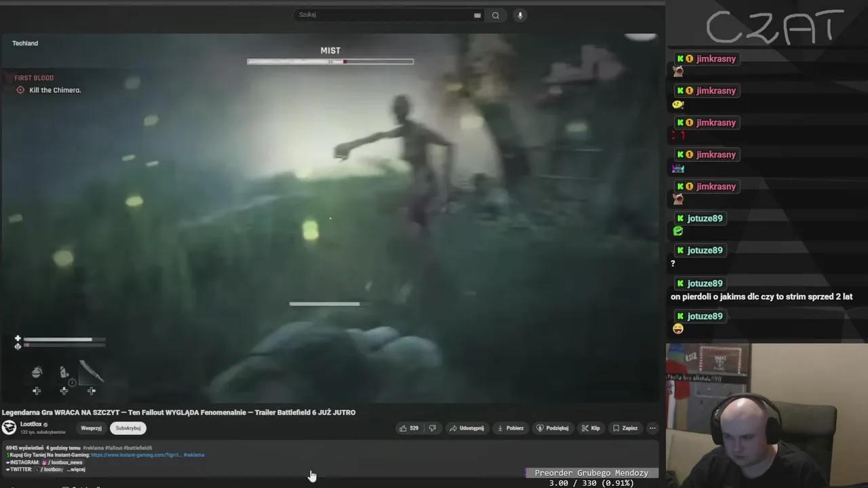Click the '6945 wyświetleń' view count text
This screenshot has width=868, height=488.
click(24, 448)
